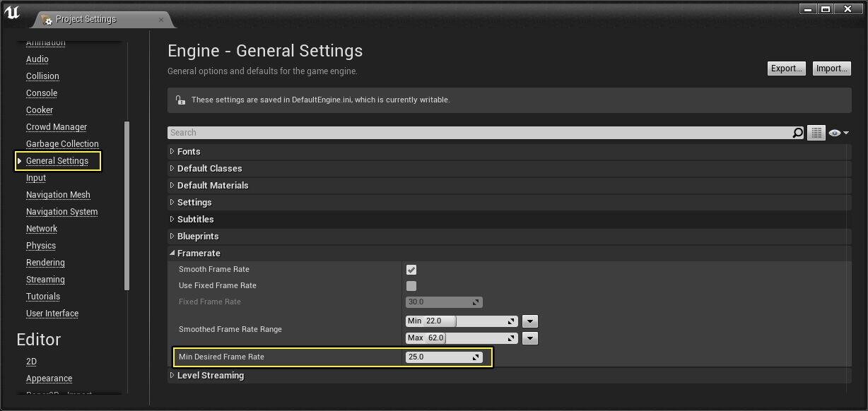Click the Export... button
The image size is (868, 411).
[x=786, y=68]
